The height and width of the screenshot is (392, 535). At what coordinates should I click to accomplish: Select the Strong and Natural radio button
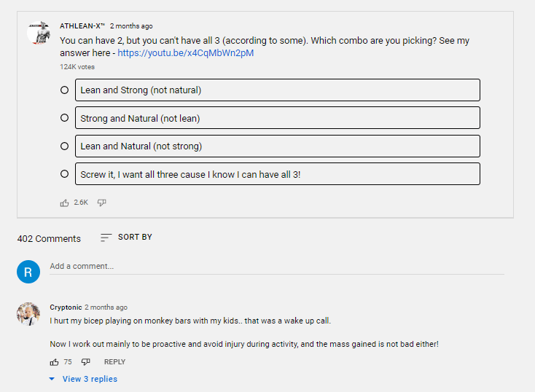65,118
